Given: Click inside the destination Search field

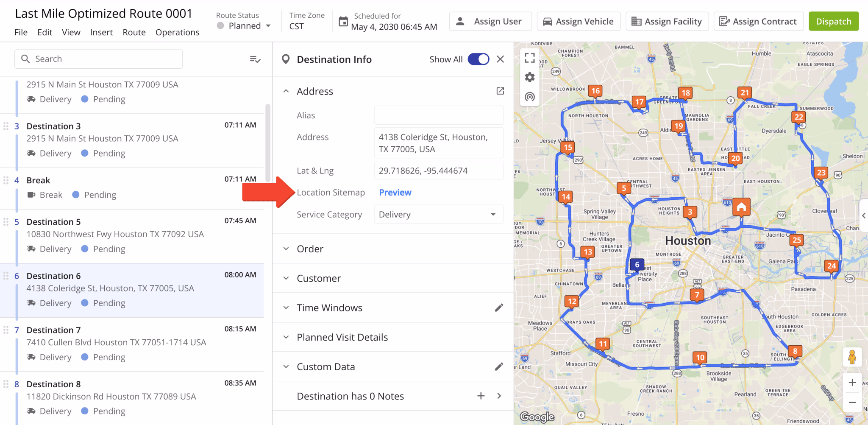Looking at the screenshot, I should (97, 59).
